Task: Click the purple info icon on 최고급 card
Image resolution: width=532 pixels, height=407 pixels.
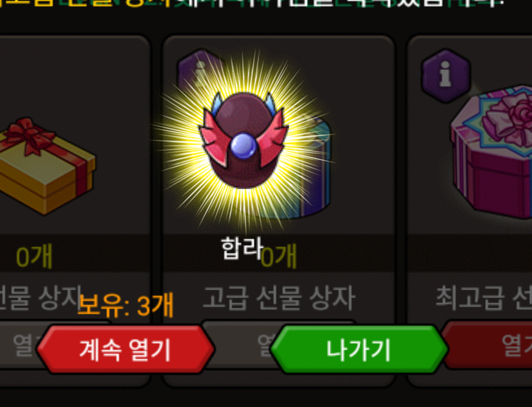Action: [x=445, y=75]
